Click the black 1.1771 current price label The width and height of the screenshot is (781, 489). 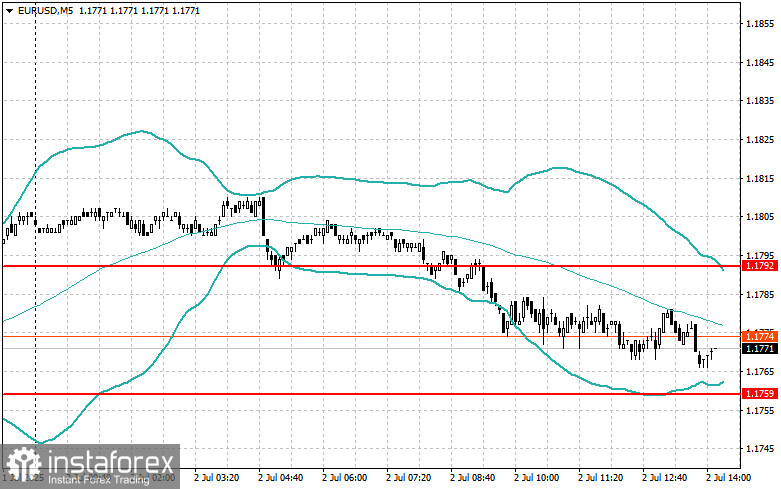click(x=760, y=349)
